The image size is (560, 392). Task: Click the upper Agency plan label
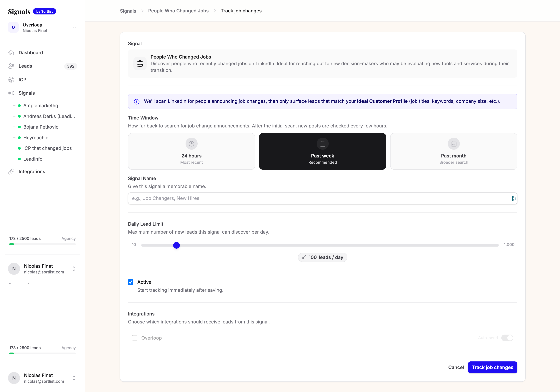(69, 238)
